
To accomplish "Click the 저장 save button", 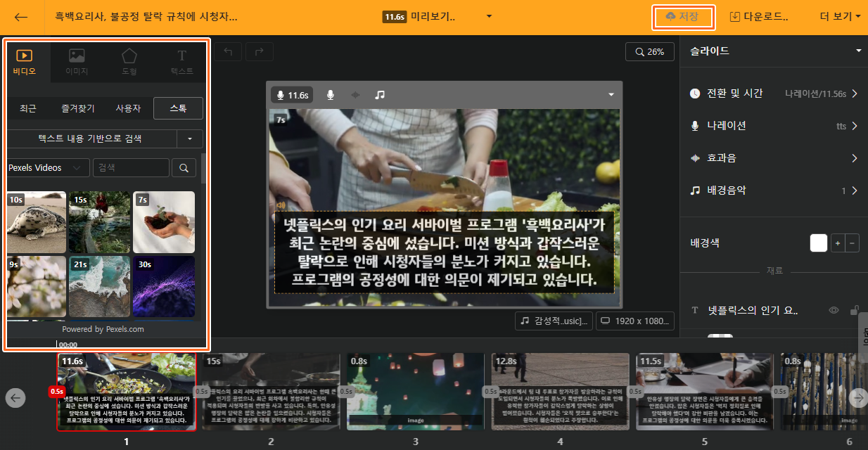I will click(684, 17).
